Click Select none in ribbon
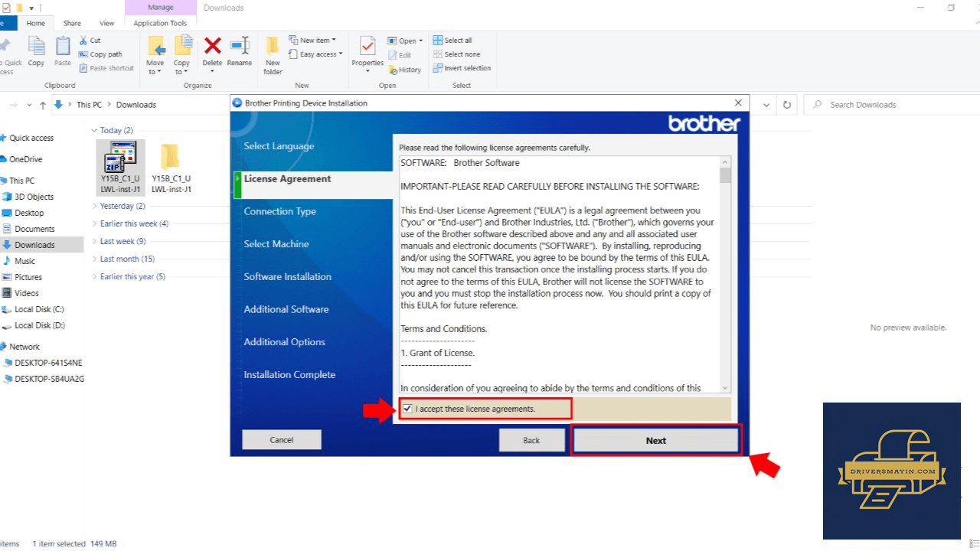Image resolution: width=980 pixels, height=551 pixels. pos(456,54)
